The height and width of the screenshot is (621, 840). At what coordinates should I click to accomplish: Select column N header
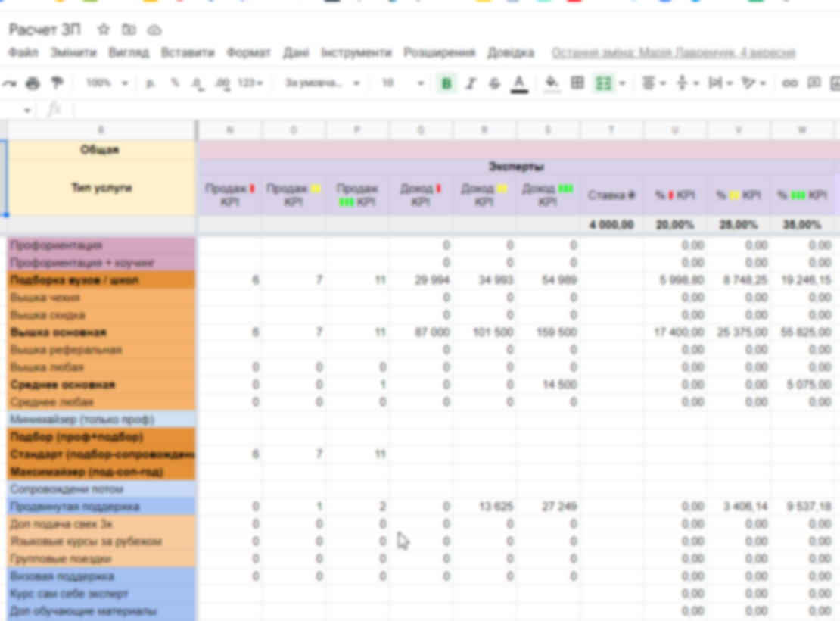[230, 130]
